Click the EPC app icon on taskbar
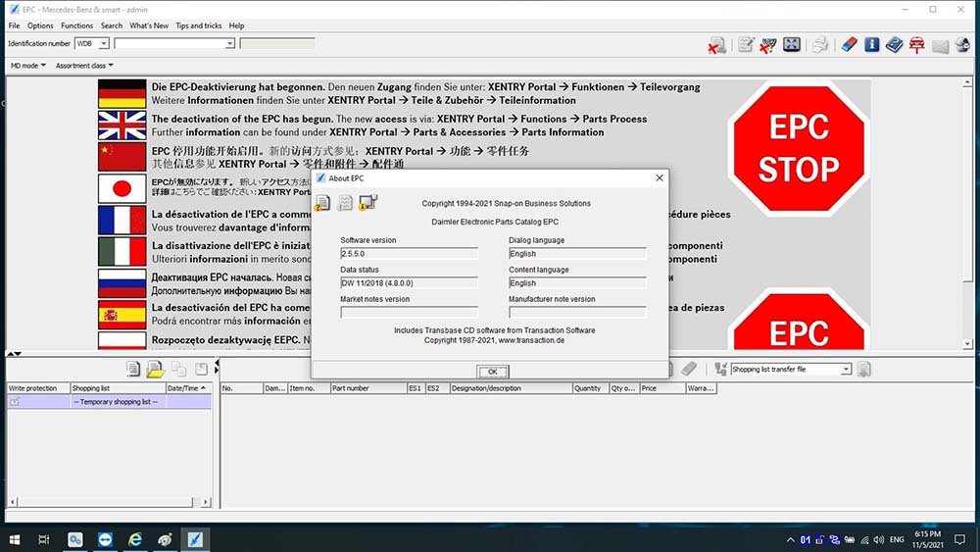980x552 pixels. [x=195, y=539]
